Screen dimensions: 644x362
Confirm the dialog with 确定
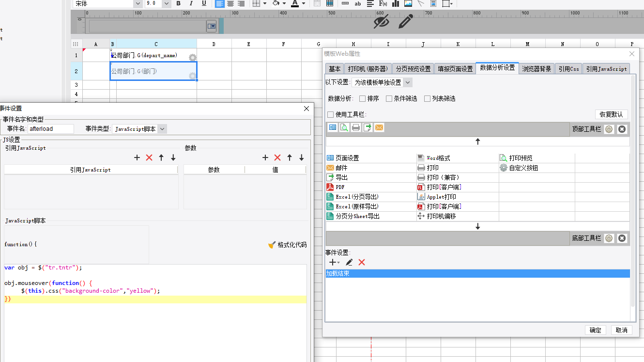tap(596, 330)
